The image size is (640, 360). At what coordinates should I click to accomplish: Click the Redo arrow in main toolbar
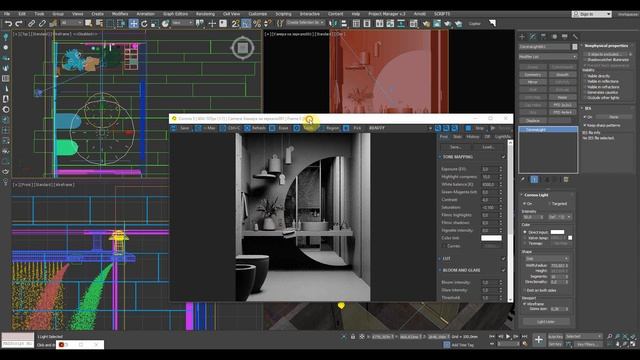tap(19, 24)
